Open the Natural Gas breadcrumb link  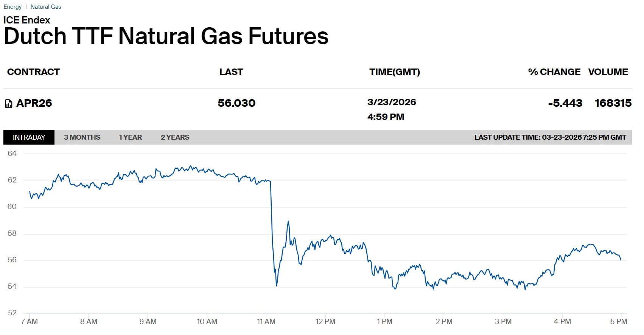tap(46, 7)
